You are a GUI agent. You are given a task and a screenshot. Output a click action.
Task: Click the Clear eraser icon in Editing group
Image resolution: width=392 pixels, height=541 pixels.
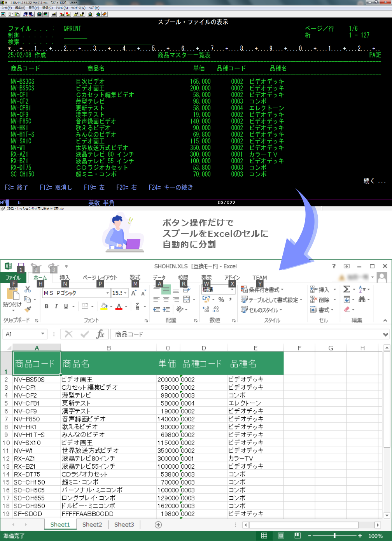pos(347,309)
